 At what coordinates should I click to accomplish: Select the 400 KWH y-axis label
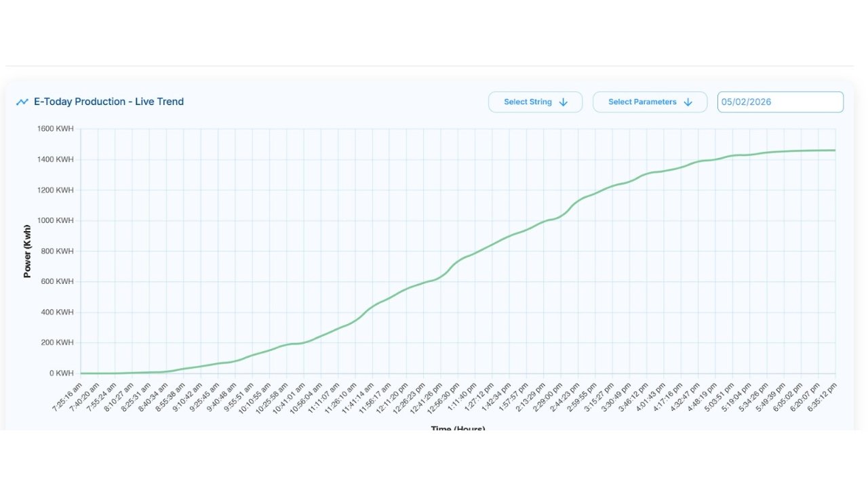coord(57,312)
